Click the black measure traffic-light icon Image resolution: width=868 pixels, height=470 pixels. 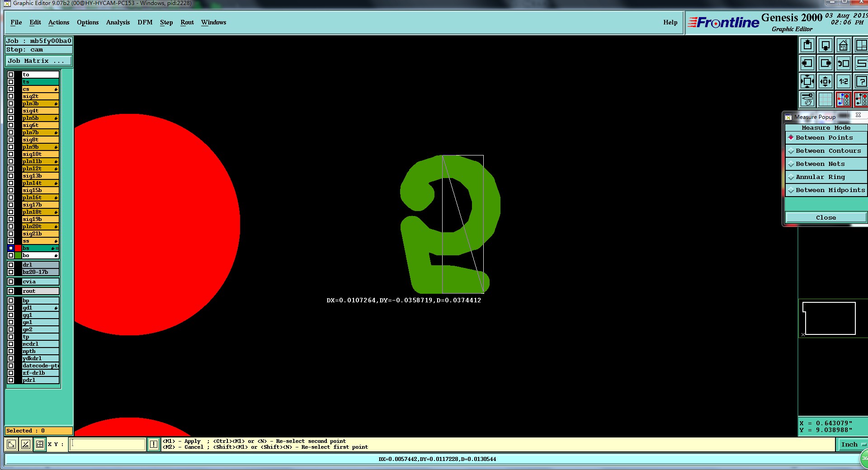861,99
